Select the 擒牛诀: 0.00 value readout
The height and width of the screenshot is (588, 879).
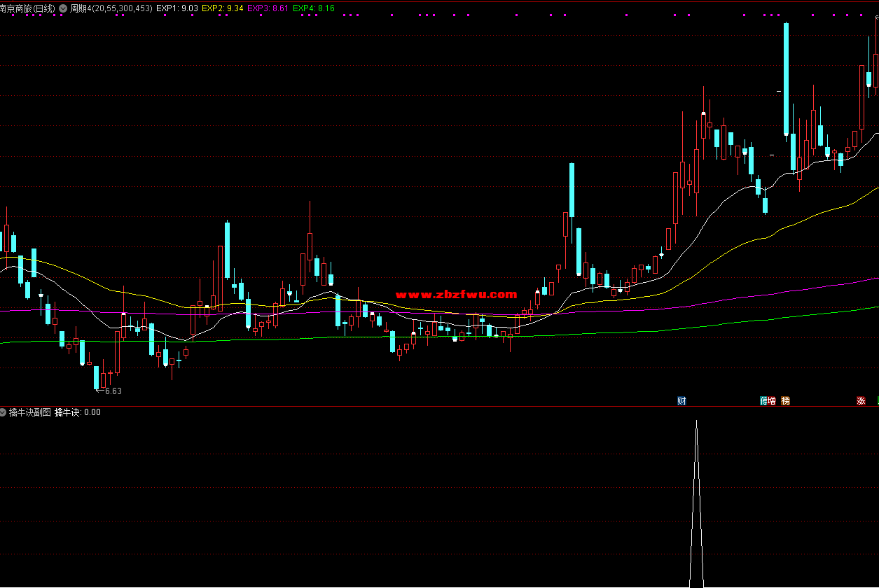pyautogui.click(x=78, y=412)
